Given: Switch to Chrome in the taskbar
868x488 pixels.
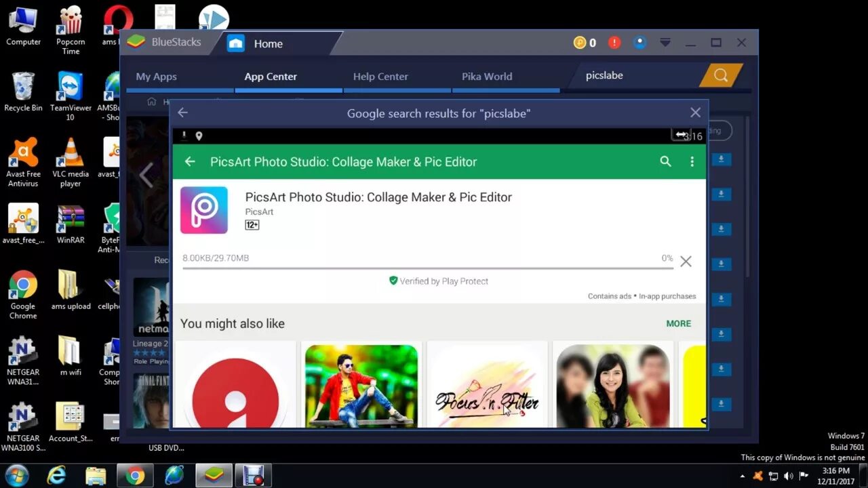Looking at the screenshot, I should pos(135,475).
